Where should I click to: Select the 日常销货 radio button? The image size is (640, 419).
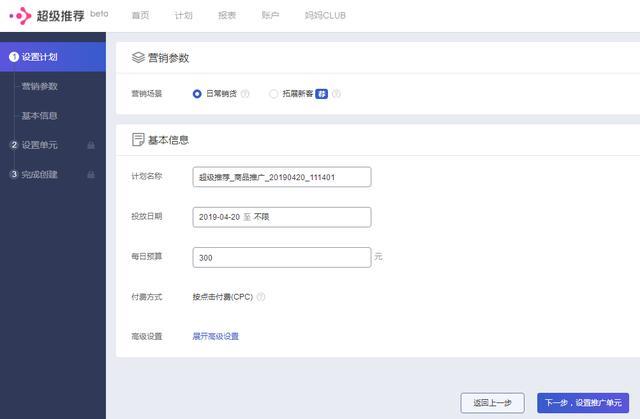pos(197,94)
